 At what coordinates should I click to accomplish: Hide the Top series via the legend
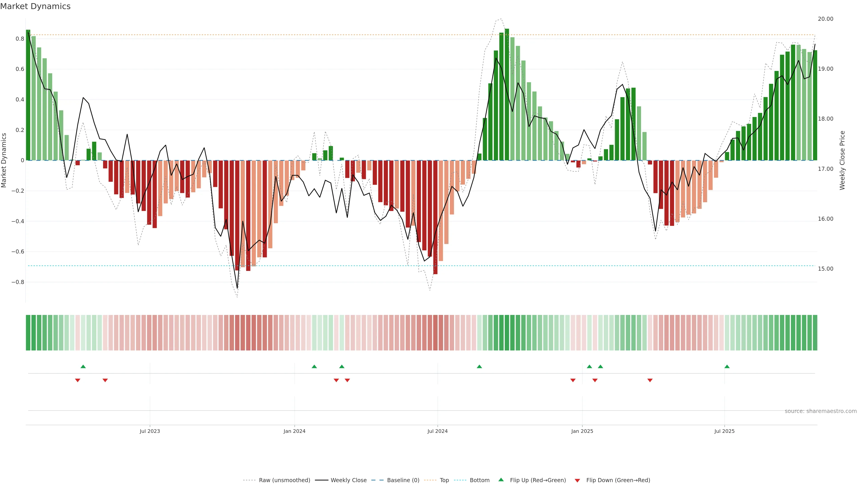click(444, 480)
